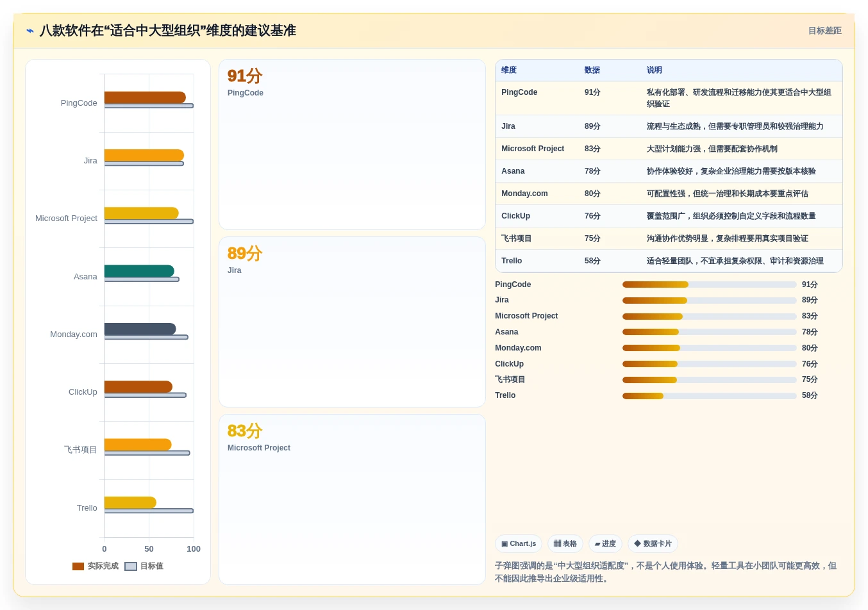The height and width of the screenshot is (610, 868).
Task: Open the 83分 Microsoft Project score card
Action: tap(352, 499)
